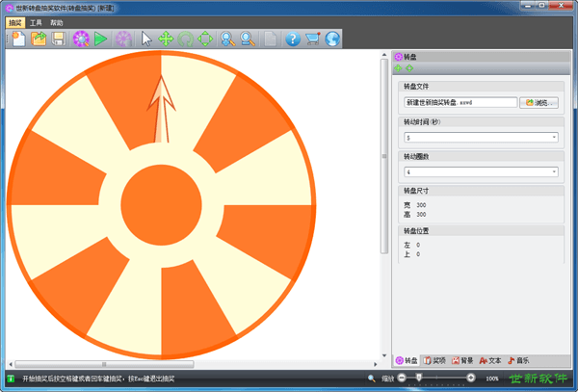The width and height of the screenshot is (578, 392).
Task: Click the zoom plus button in status bar
Action: point(468,379)
